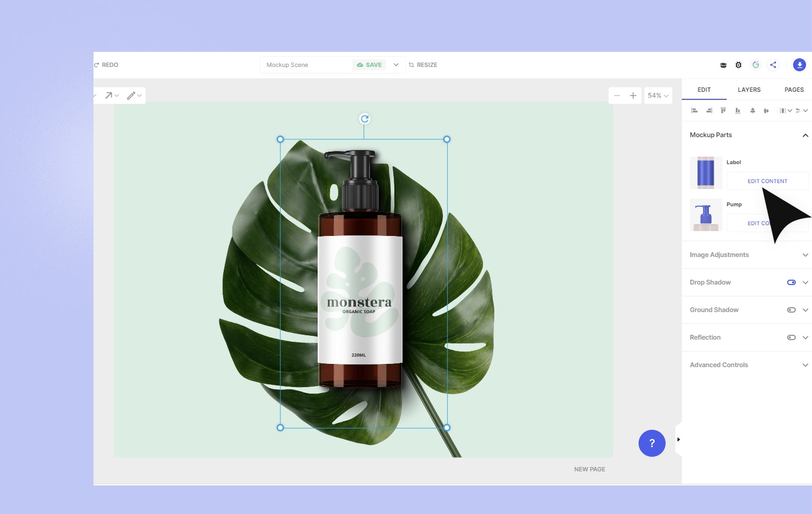The height and width of the screenshot is (514, 812).
Task: Expand the Drop Shadow settings
Action: coord(805,282)
